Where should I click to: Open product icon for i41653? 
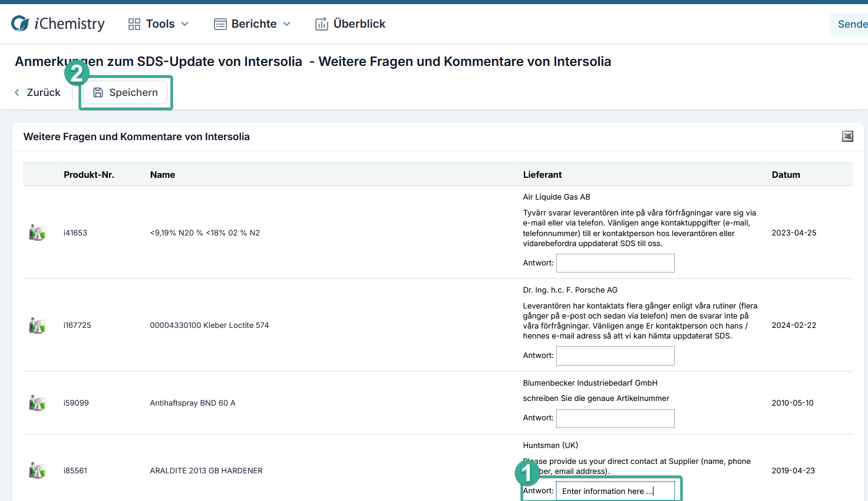coord(37,233)
